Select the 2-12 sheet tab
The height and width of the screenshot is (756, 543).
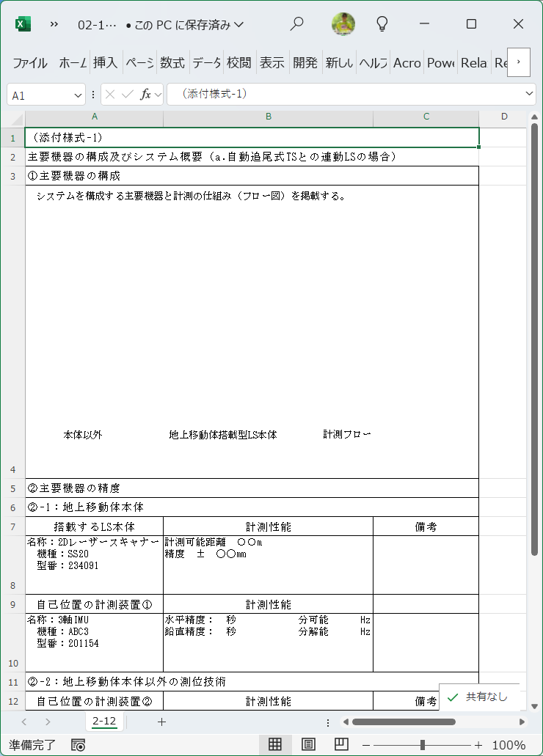(x=104, y=722)
